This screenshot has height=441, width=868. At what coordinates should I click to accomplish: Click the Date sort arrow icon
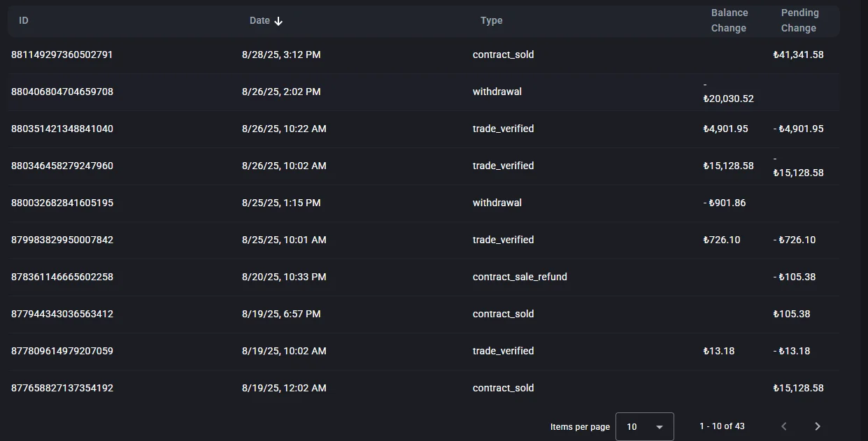coord(278,21)
